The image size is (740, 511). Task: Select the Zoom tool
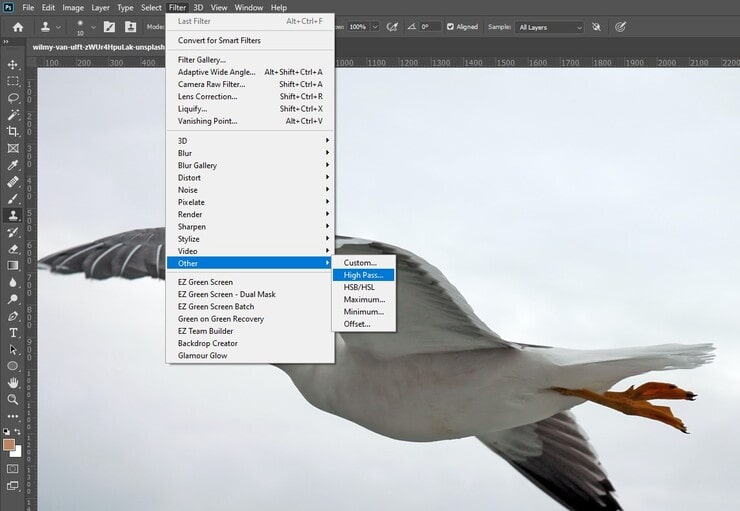click(x=13, y=400)
